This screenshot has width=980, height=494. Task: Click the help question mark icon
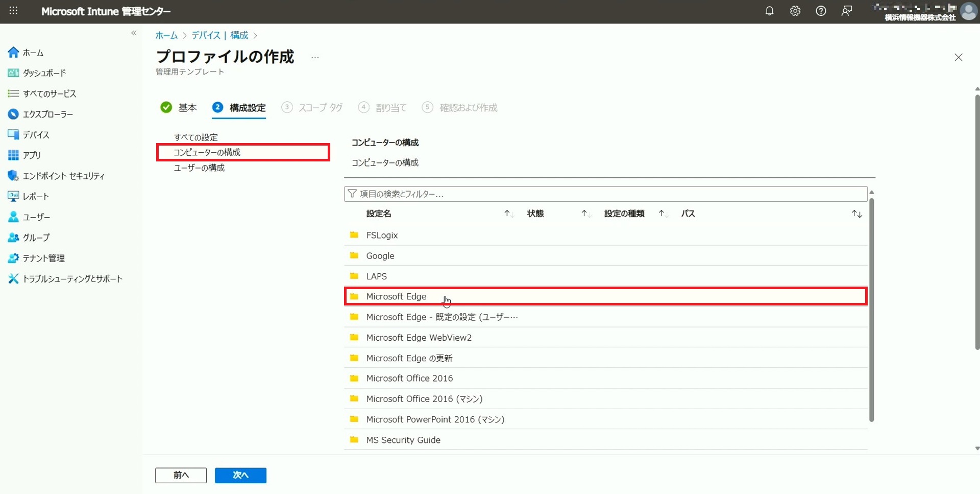[821, 11]
